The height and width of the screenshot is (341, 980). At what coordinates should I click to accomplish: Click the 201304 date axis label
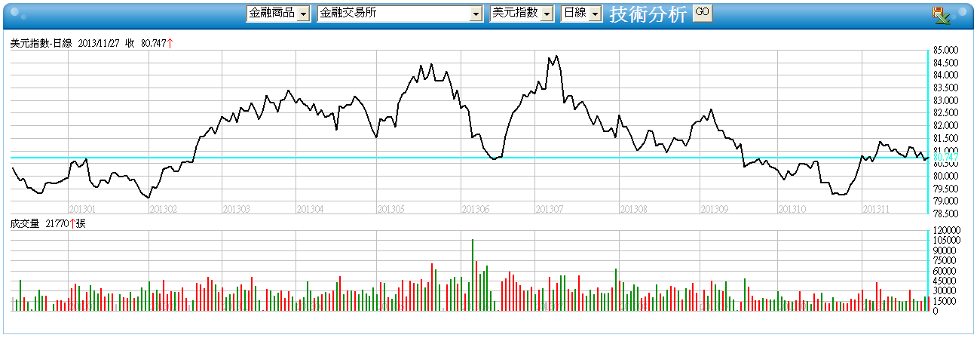click(310, 208)
